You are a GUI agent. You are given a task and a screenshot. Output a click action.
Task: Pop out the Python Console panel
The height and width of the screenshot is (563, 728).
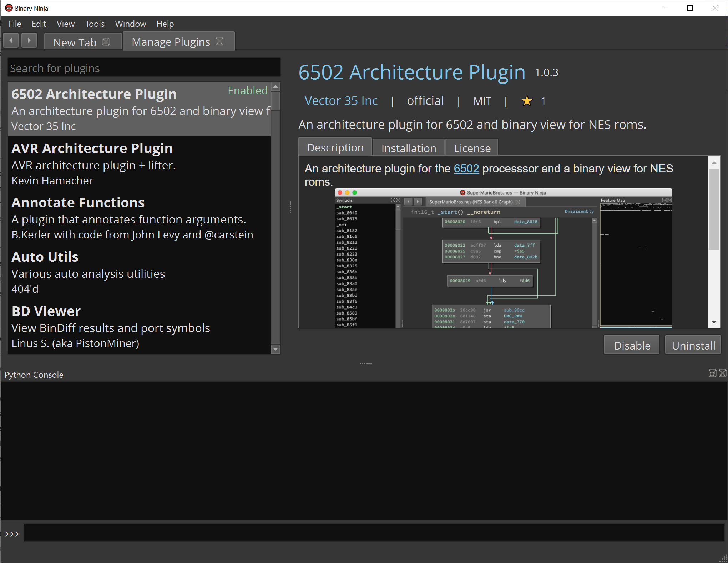coord(712,373)
